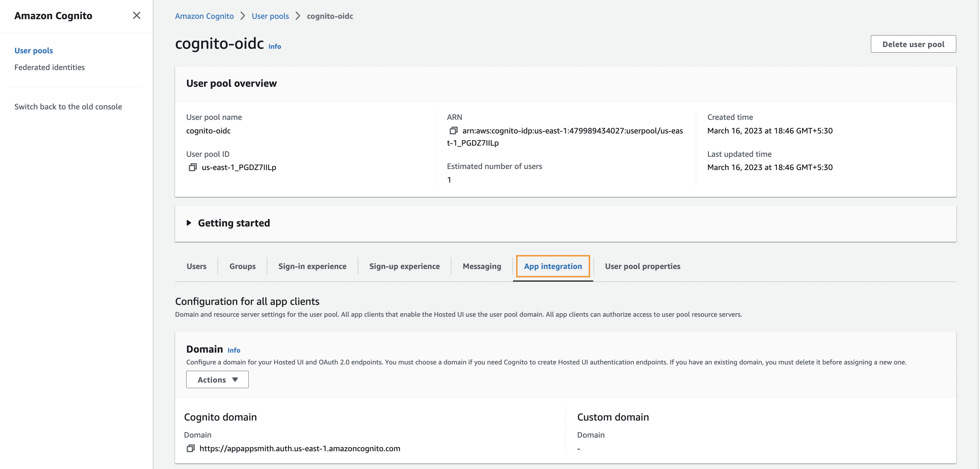Image resolution: width=980 pixels, height=469 pixels.
Task: Switch back to the old console
Action: [68, 107]
